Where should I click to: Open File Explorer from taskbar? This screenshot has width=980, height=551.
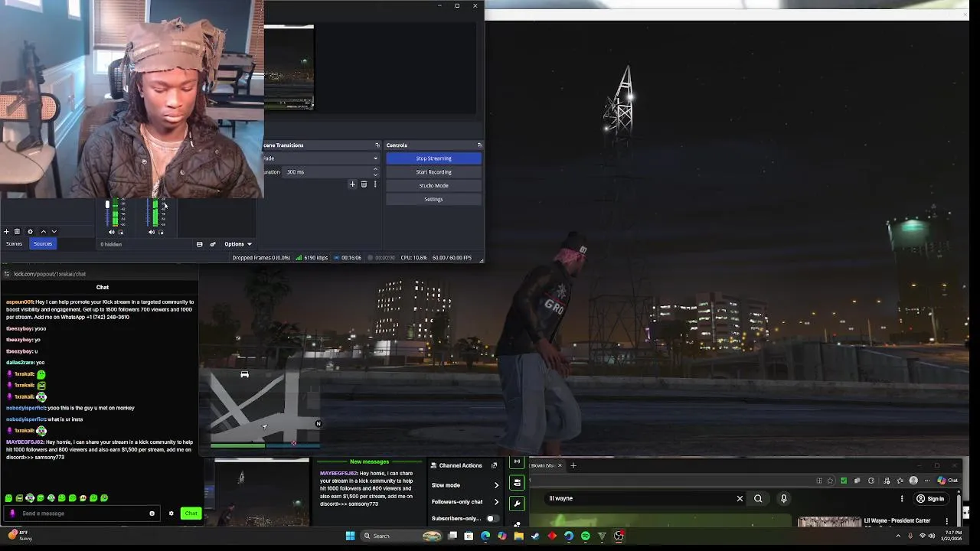pos(518,536)
